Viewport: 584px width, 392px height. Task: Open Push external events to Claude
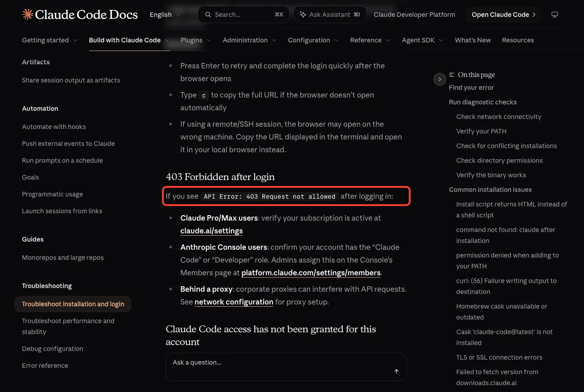(68, 144)
